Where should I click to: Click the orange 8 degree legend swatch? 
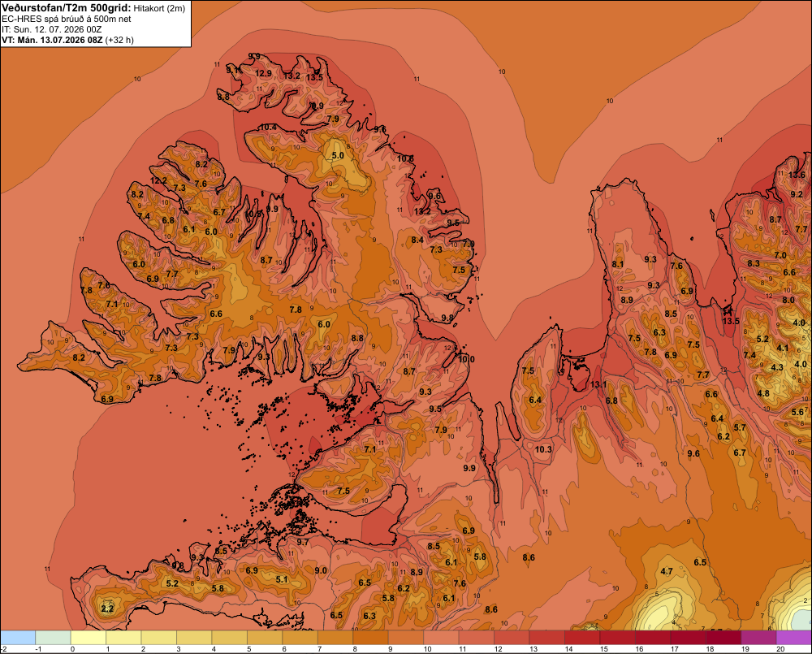point(370,637)
